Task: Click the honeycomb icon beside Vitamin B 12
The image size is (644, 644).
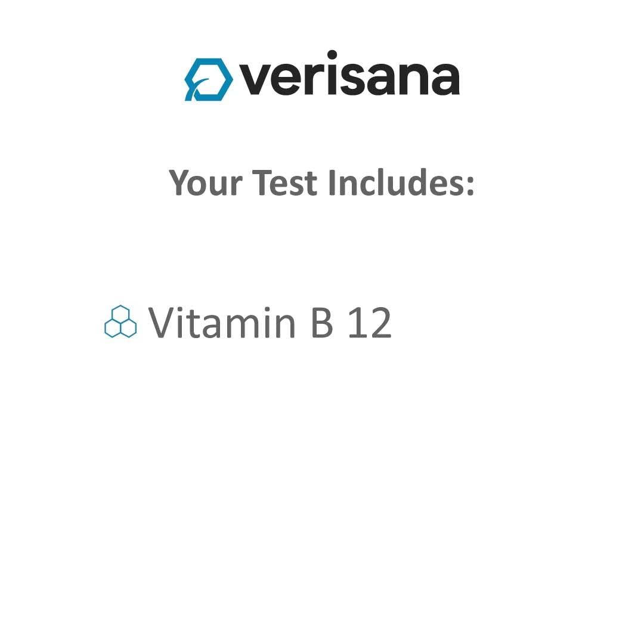Action: tap(120, 322)
